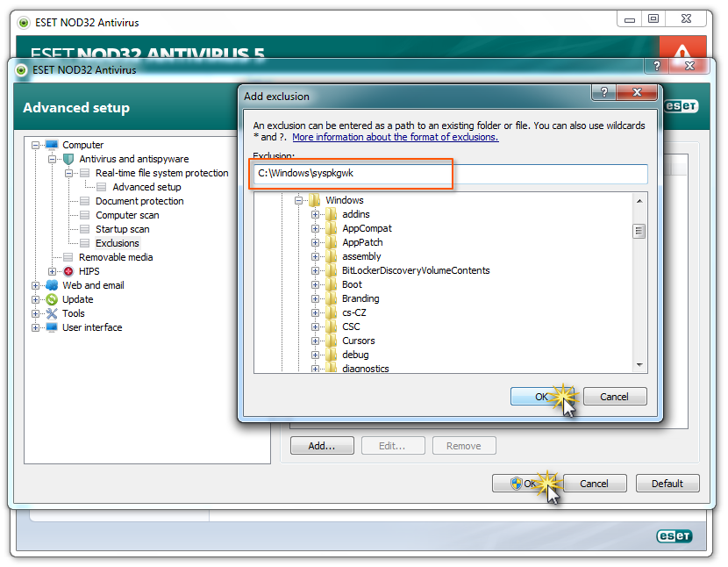Screen dimensions: 728x567
Task: Select the AppPatch folder
Action: pos(362,242)
